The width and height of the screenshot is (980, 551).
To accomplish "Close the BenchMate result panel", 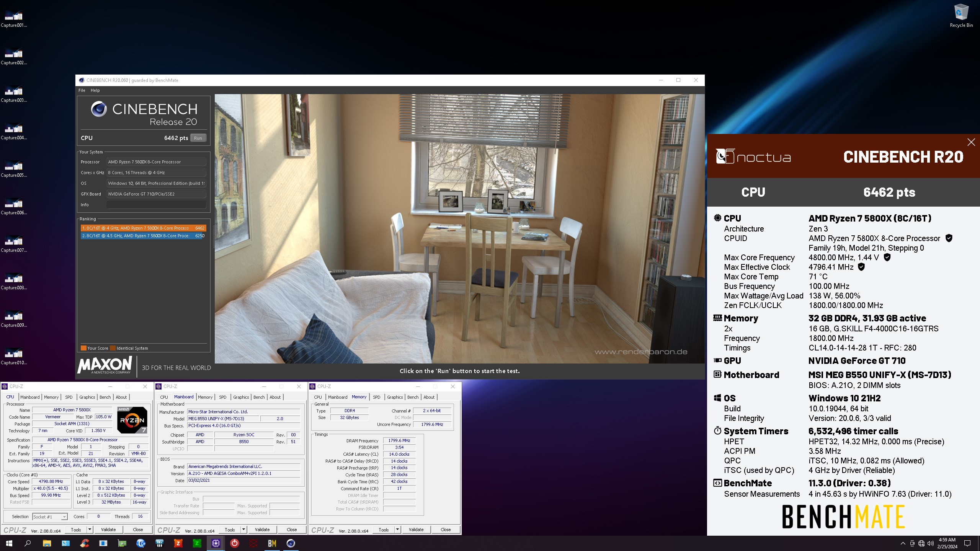I will pos(971,142).
